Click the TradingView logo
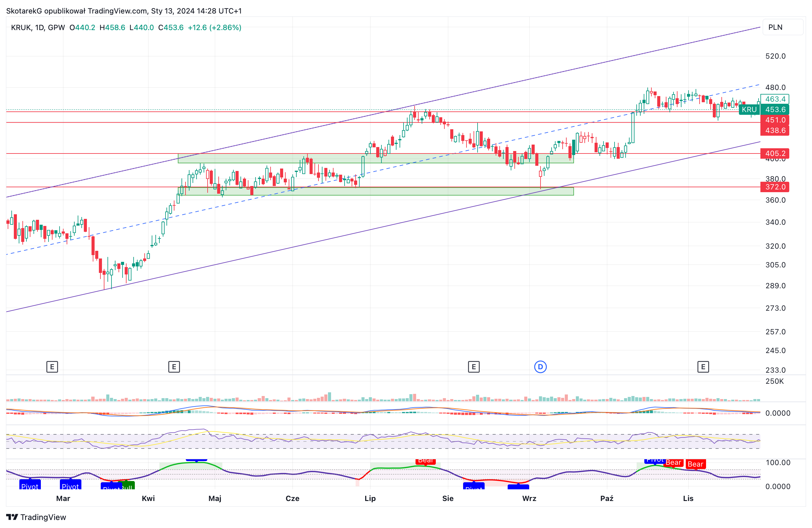 point(36,517)
